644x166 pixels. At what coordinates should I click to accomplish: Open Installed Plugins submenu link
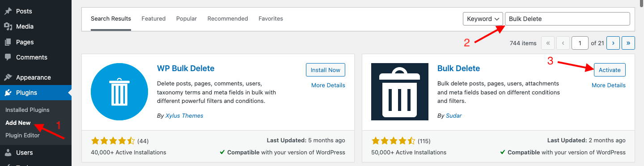[27, 110]
